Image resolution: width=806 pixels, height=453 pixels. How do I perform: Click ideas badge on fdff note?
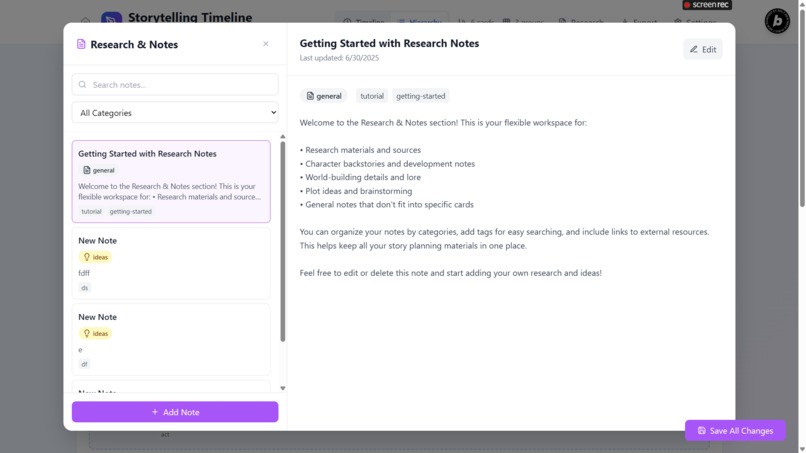tap(95, 257)
